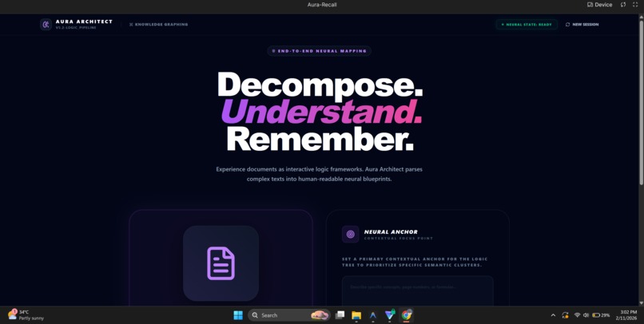Click the "V3.2-LOGIC_PIPELINE" version label
Viewport: 644px width, 324px height.
(x=76, y=28)
